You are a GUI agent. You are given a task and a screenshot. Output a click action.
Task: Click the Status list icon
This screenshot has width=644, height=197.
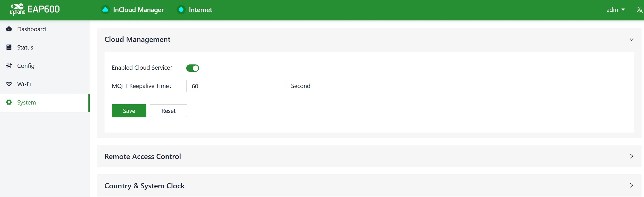click(9, 47)
